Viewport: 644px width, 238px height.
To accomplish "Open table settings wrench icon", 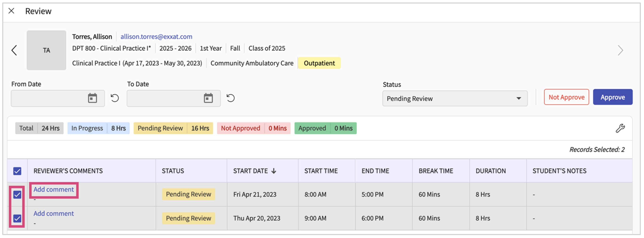I will click(620, 128).
